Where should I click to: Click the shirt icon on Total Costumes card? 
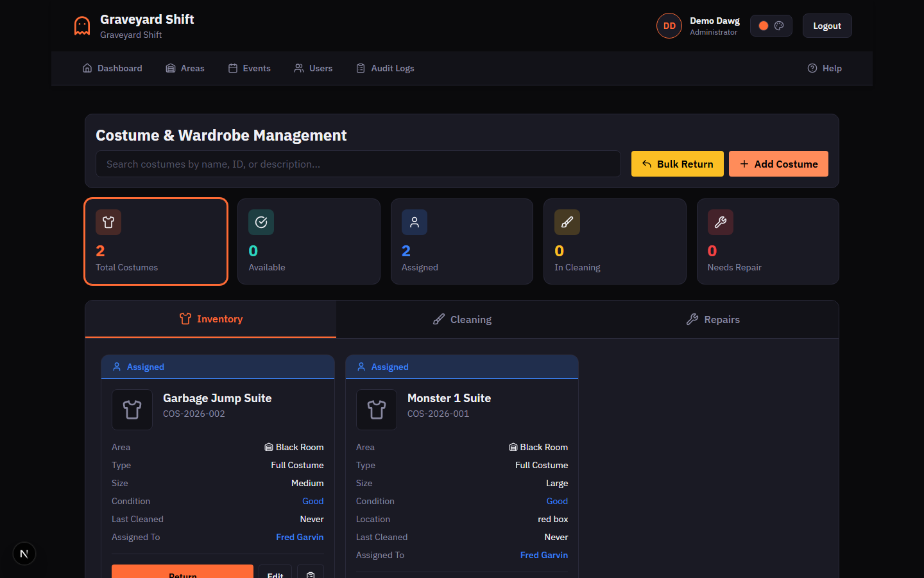(108, 222)
